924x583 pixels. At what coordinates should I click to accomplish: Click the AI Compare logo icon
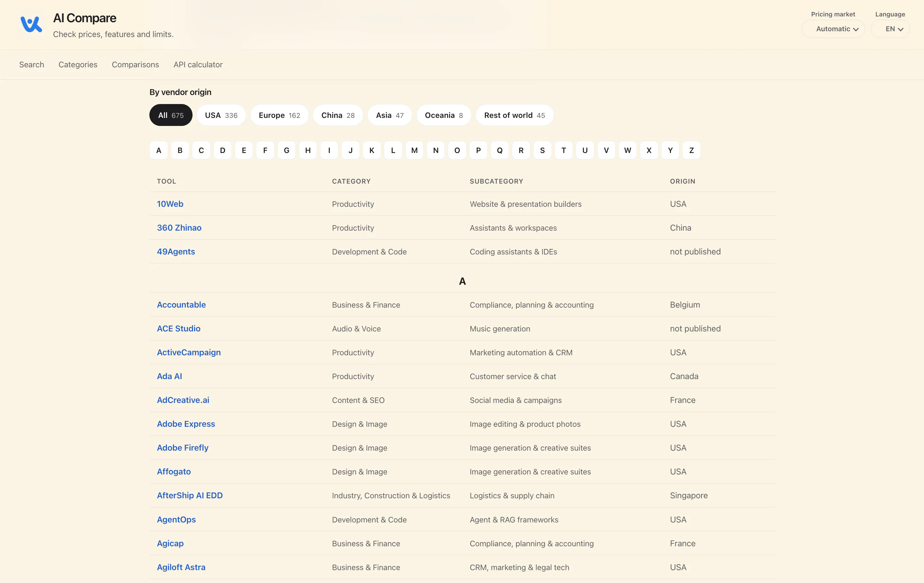[31, 24]
